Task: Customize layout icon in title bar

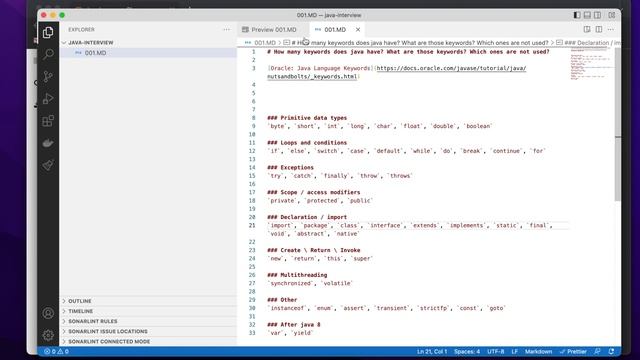Action: (x=611, y=15)
